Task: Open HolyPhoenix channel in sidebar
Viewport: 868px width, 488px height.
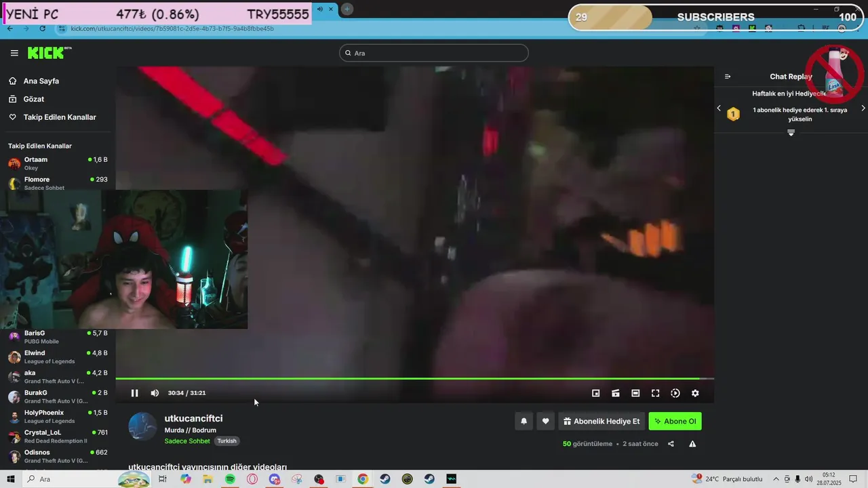Action: click(x=58, y=416)
